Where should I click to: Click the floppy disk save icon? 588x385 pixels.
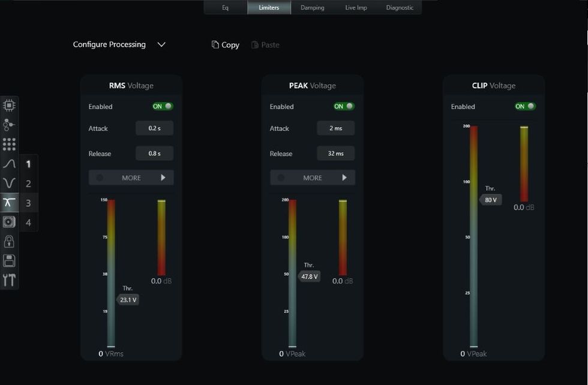[x=9, y=261]
